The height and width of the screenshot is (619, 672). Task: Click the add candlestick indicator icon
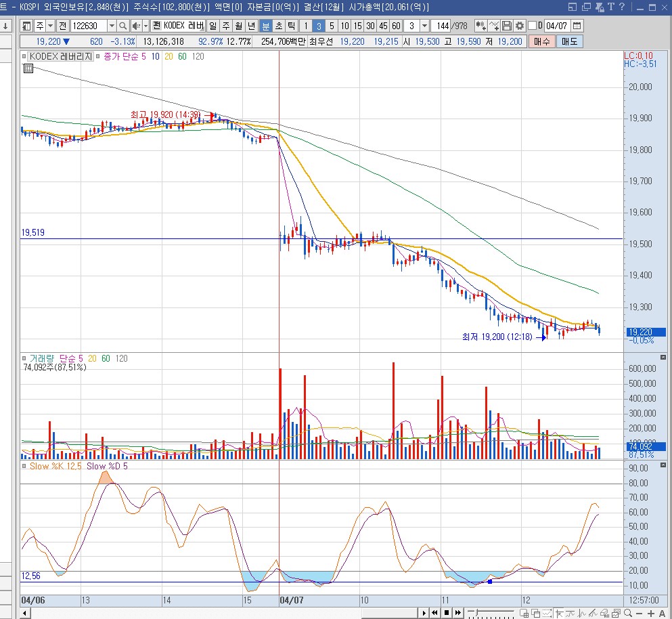(480, 26)
